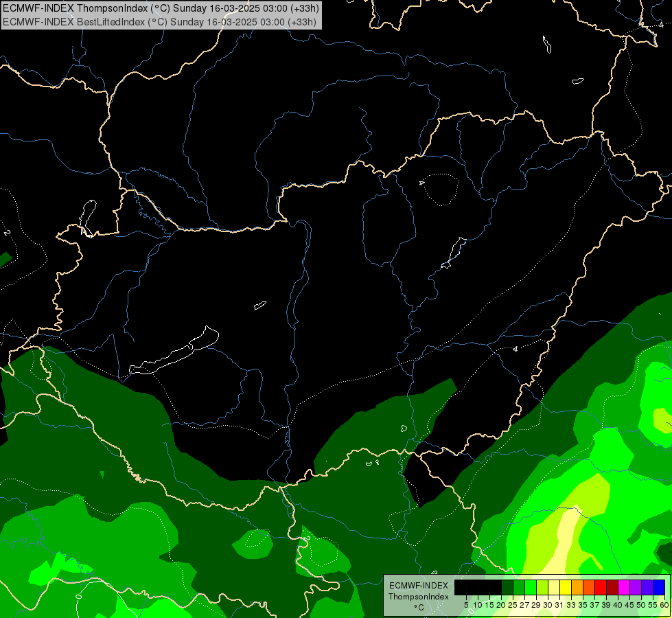Screen dimensions: 672x618
Task: Click the ThompsonIndex label in the legend box
Action: tap(418, 597)
